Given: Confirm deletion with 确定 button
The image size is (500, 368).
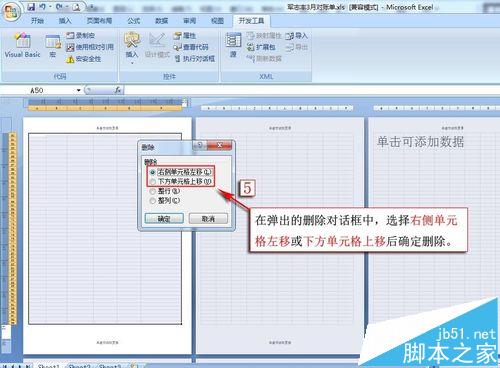Looking at the screenshot, I should 164,219.
